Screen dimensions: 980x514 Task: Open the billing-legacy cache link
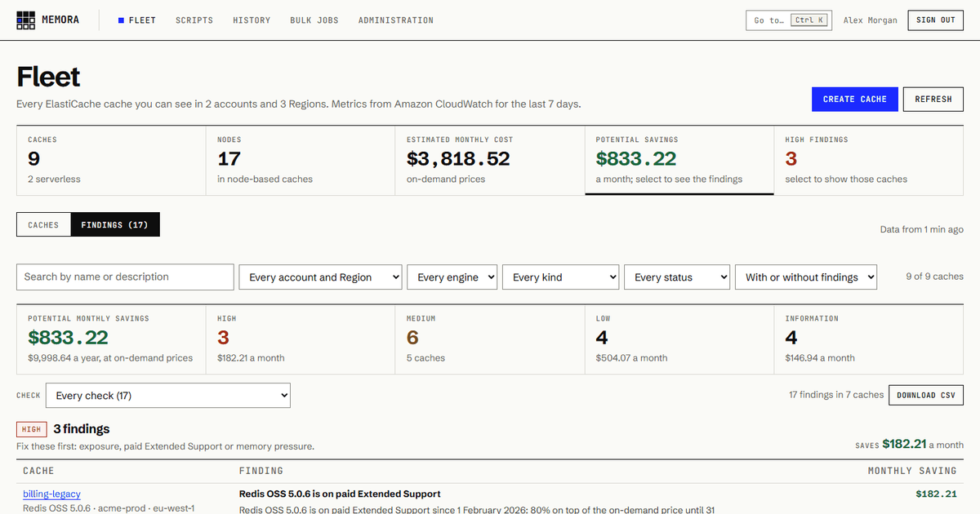coord(51,494)
